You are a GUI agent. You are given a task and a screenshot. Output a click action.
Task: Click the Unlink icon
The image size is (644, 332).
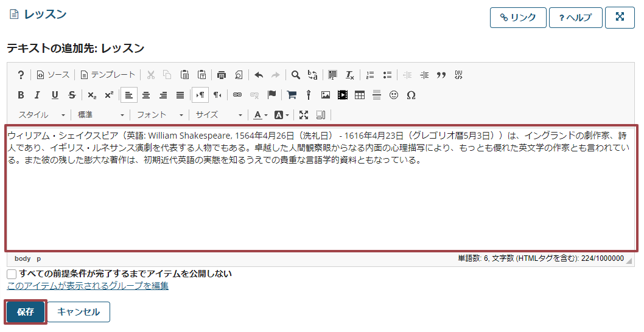tap(254, 95)
